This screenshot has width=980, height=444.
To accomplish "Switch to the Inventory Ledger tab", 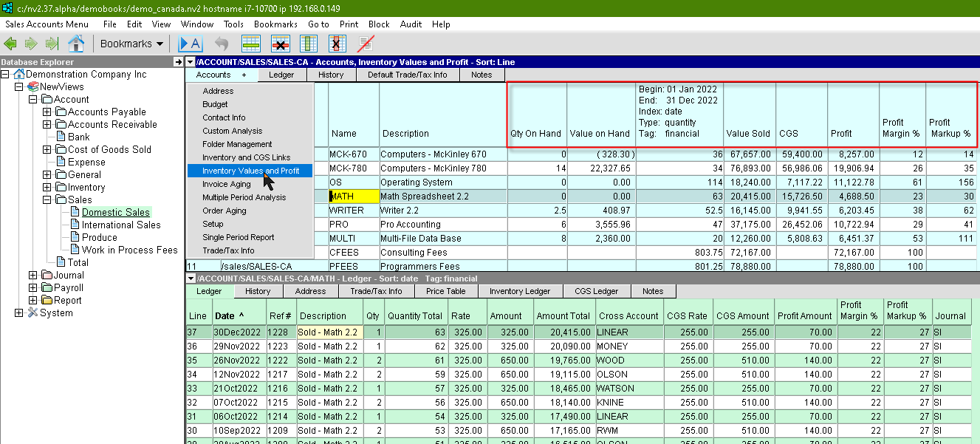I will 520,291.
